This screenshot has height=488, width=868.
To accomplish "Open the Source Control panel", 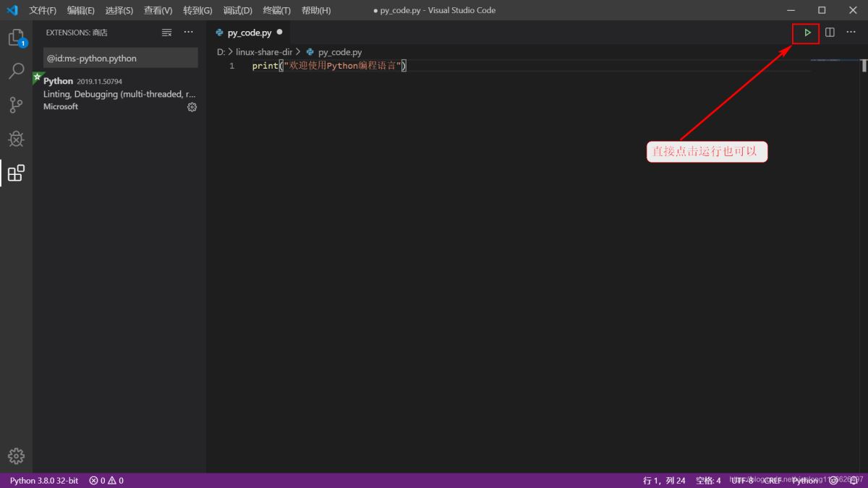I will [16, 105].
